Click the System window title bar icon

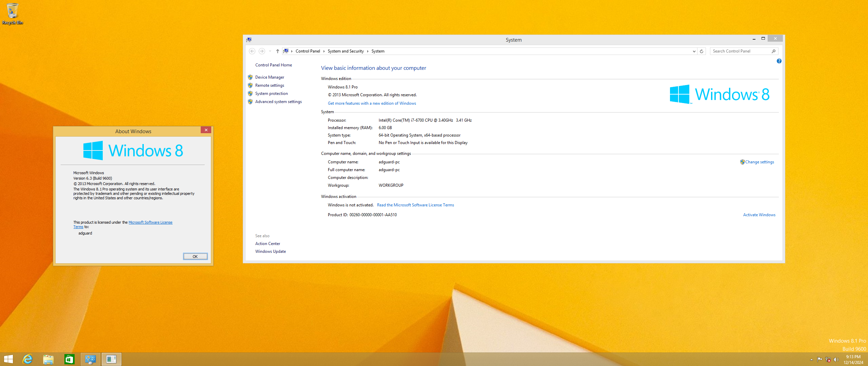[x=249, y=40]
